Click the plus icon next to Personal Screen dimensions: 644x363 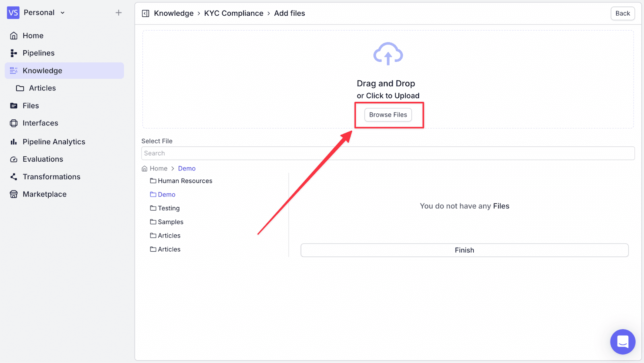118,13
